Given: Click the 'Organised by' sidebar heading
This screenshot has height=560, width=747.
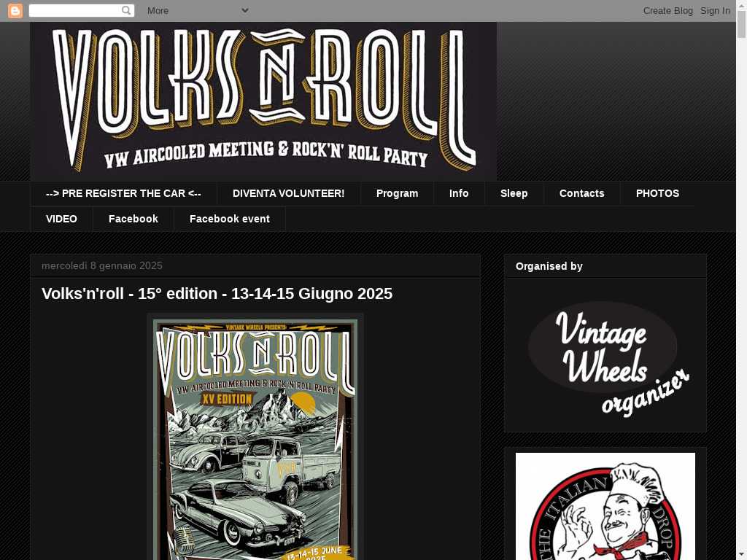Looking at the screenshot, I should point(549,266).
